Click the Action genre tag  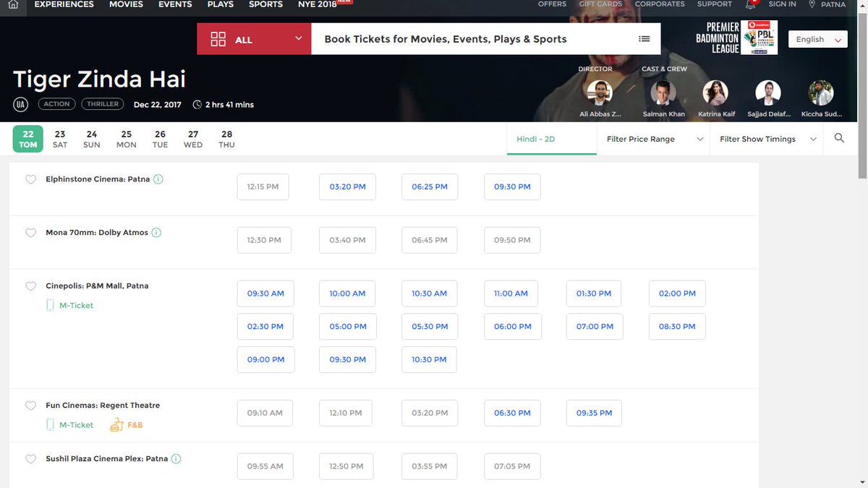point(56,104)
